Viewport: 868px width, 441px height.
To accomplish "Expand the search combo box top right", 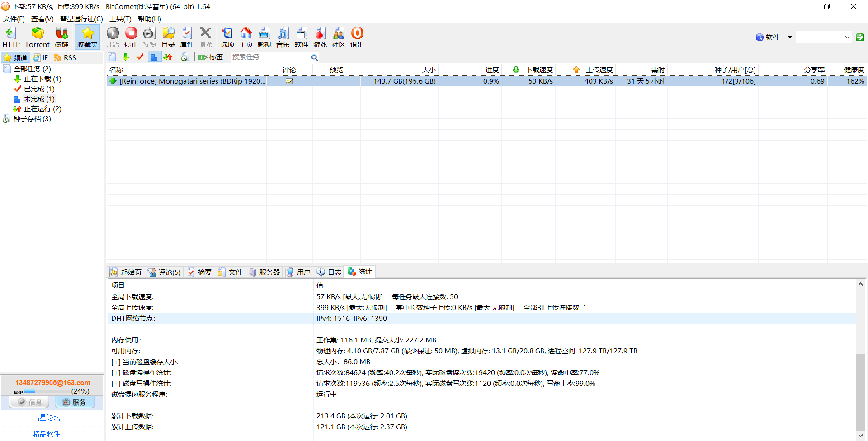I will pos(847,37).
